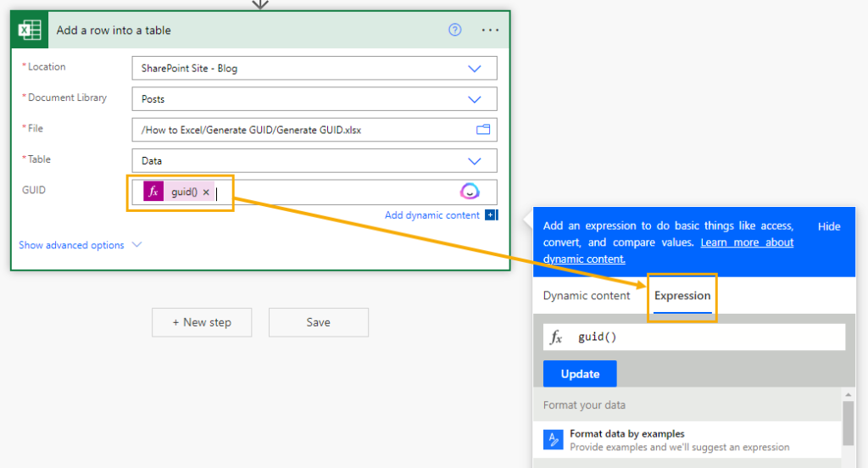The height and width of the screenshot is (468, 868).
Task: Save the flow
Action: point(319,322)
